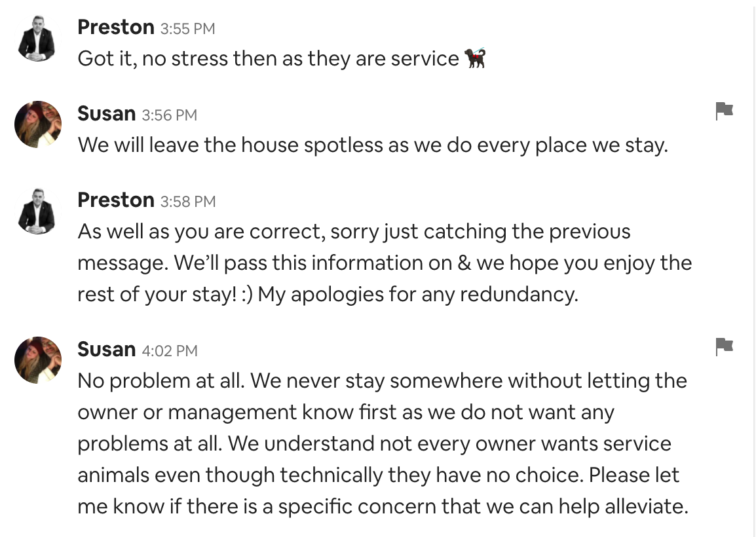The image size is (756, 537).
Task: Click Susan's name on 4:02 PM message
Action: 107,350
